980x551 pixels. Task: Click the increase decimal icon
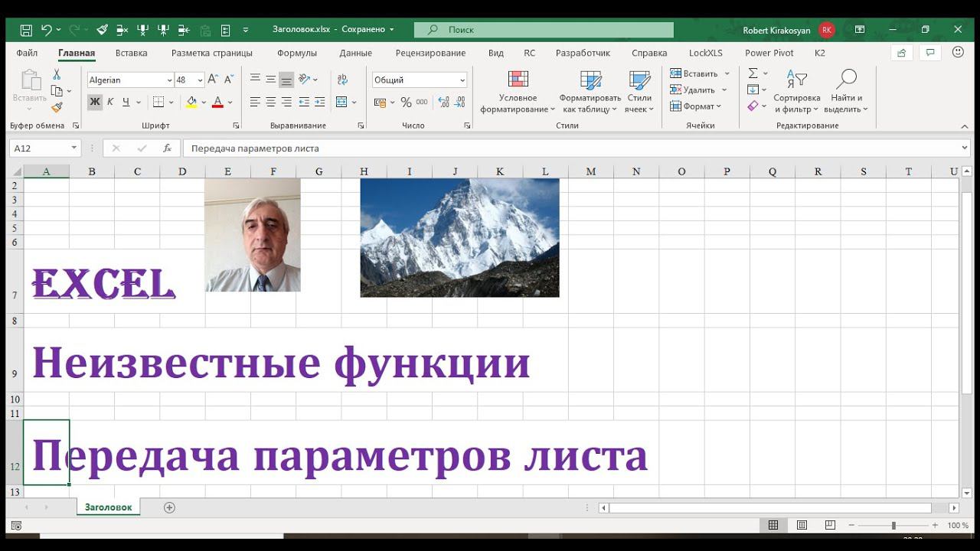pyautogui.click(x=444, y=102)
